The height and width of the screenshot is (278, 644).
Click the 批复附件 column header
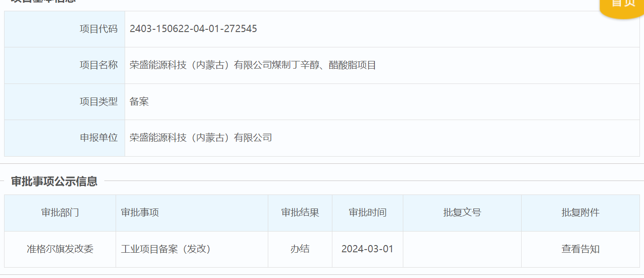pyautogui.click(x=580, y=213)
